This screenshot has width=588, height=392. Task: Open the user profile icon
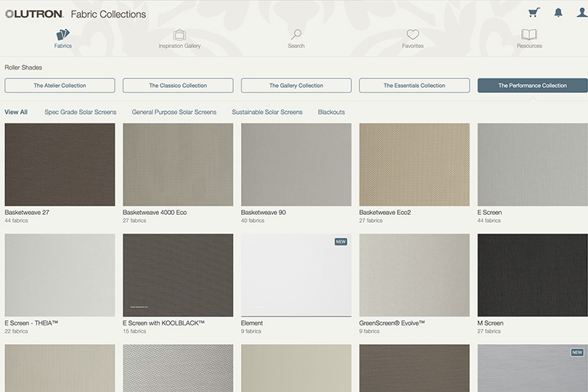coord(582,12)
